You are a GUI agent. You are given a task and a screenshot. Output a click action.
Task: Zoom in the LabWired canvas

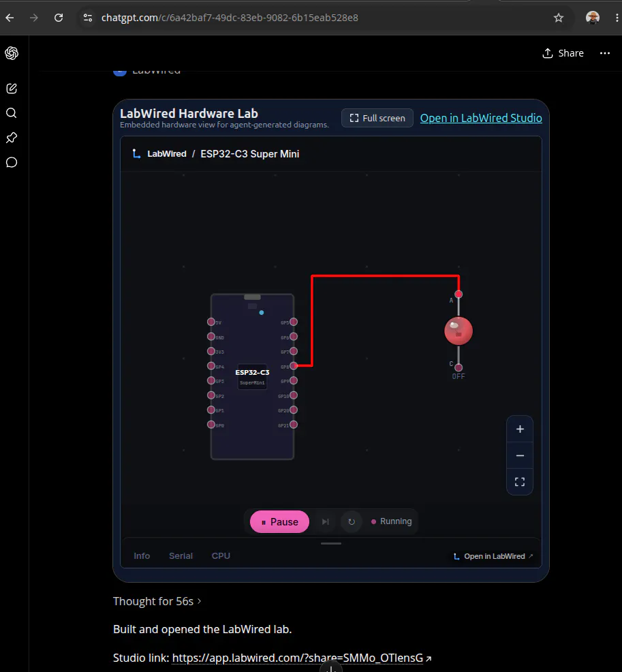point(520,429)
